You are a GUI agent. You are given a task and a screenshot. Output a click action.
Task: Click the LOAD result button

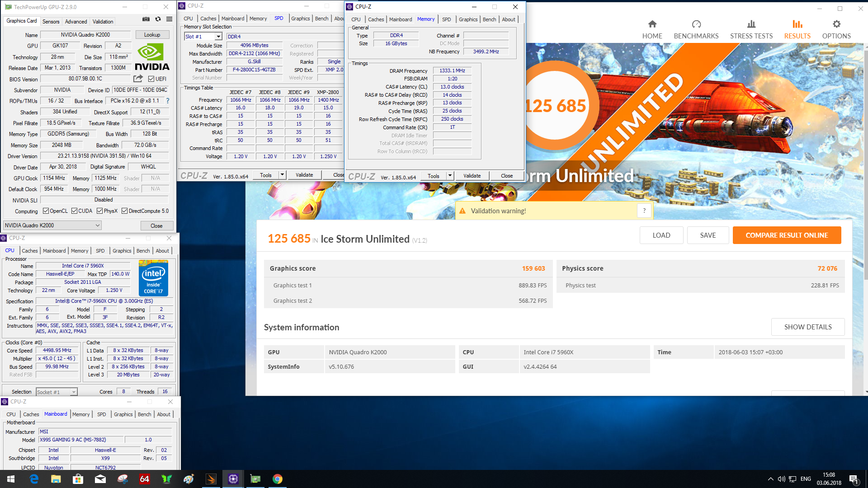pyautogui.click(x=661, y=235)
